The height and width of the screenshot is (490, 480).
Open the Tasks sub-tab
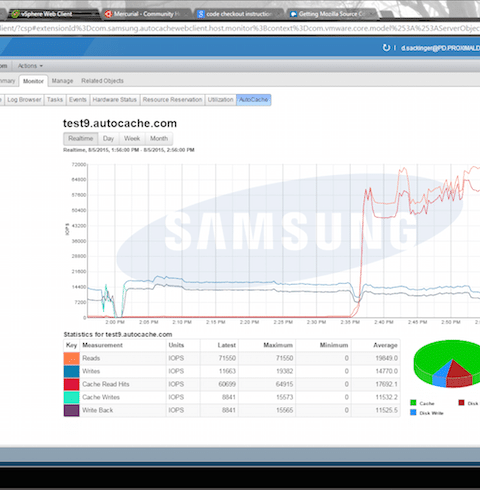point(55,100)
